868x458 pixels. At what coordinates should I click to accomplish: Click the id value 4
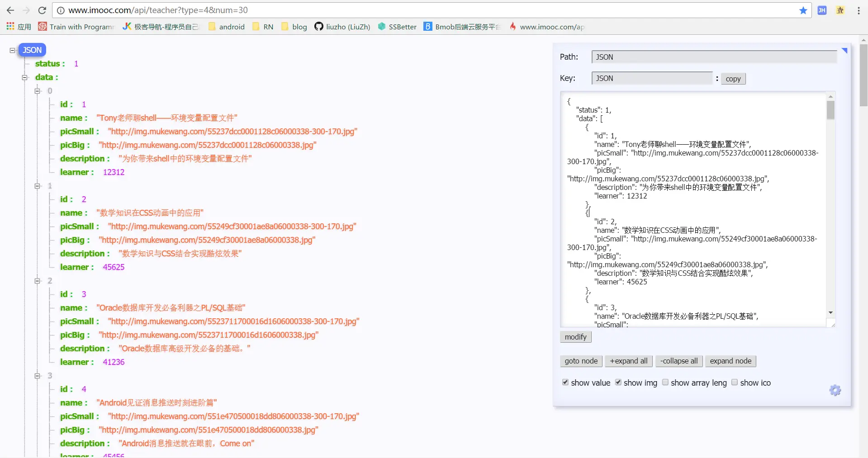(84, 389)
